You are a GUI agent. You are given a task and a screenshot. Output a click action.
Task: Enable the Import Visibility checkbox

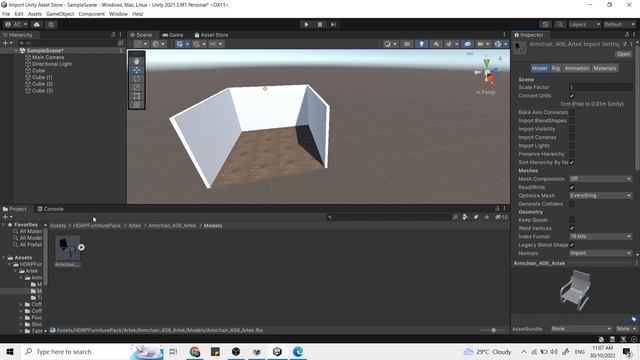572,129
